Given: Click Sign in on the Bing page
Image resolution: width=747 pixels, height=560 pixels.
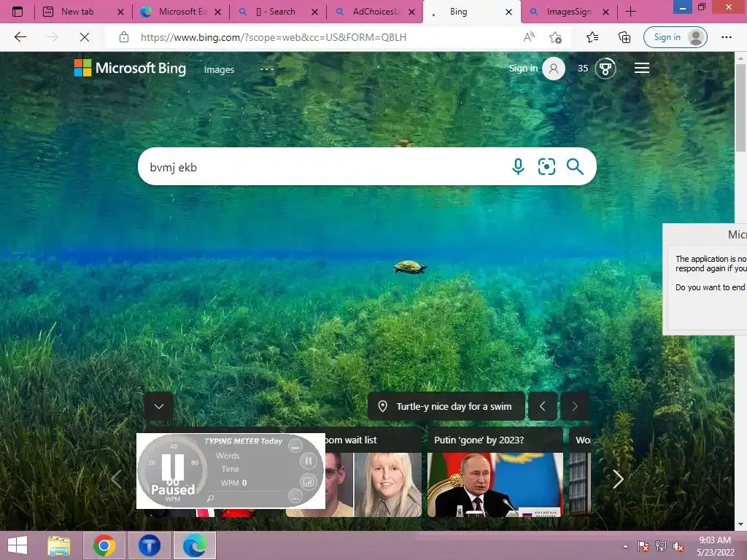Looking at the screenshot, I should point(523,68).
